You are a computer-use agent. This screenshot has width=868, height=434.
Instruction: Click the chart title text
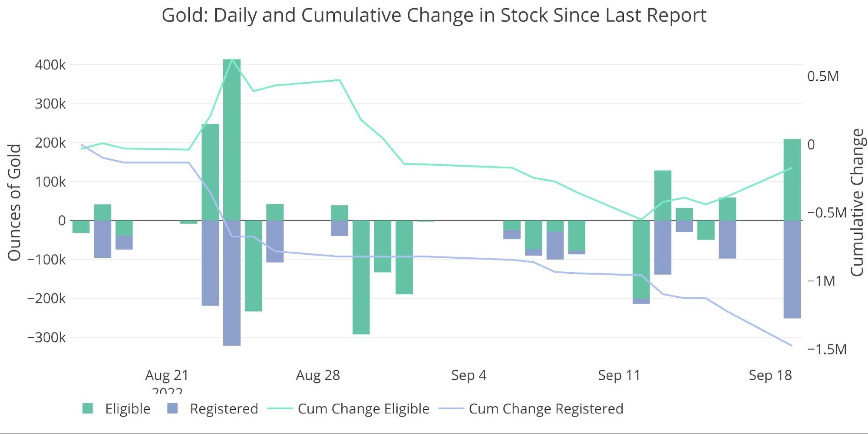[434, 15]
